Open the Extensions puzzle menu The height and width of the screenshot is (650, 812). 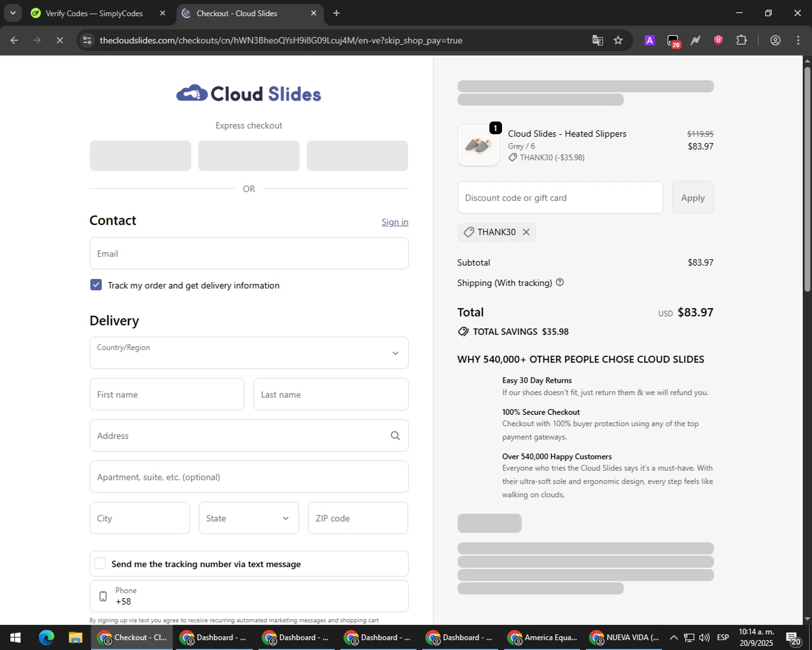[x=741, y=40]
